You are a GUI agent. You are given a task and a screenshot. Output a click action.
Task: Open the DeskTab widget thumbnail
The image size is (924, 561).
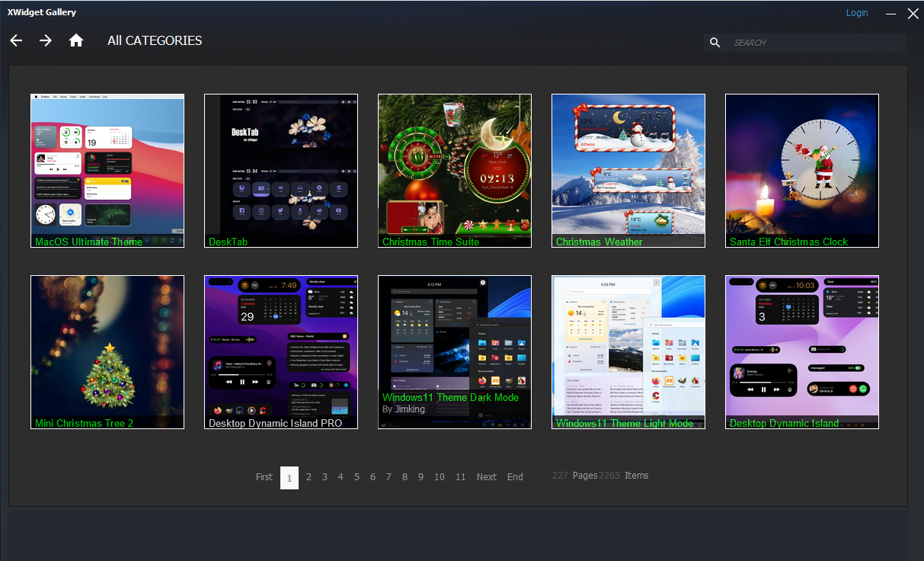[281, 171]
